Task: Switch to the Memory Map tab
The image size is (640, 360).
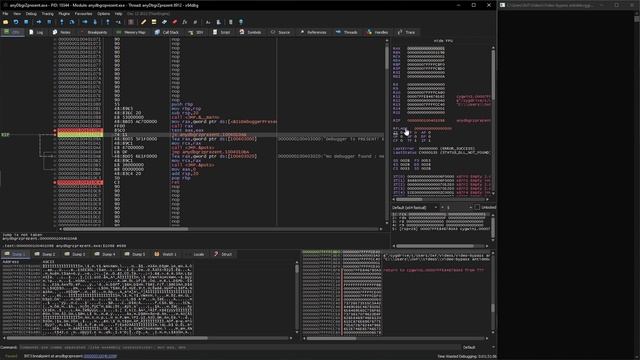Action: (131, 32)
